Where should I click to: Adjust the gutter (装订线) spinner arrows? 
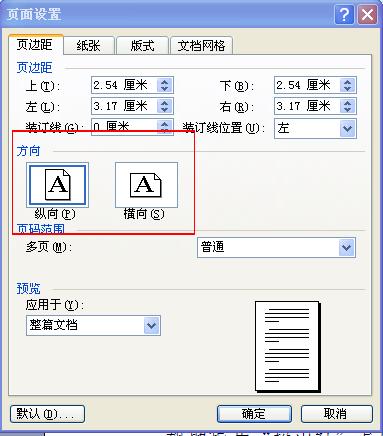tap(165, 127)
